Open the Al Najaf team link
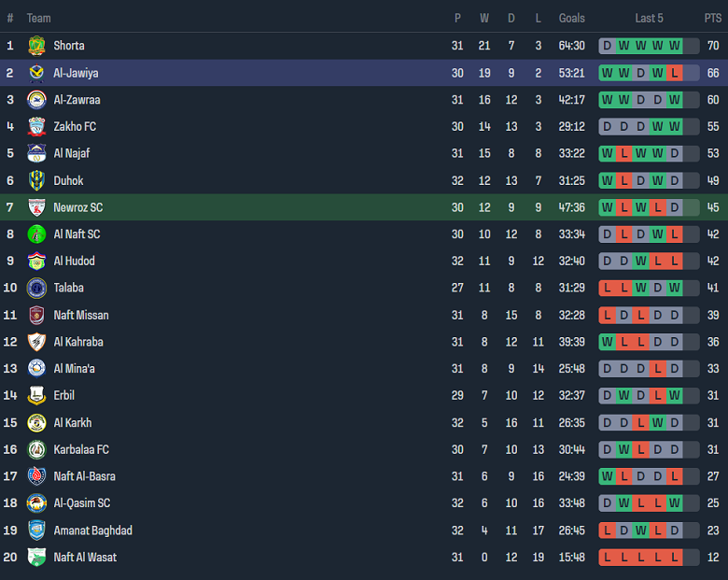This screenshot has height=580, width=728. [72, 153]
